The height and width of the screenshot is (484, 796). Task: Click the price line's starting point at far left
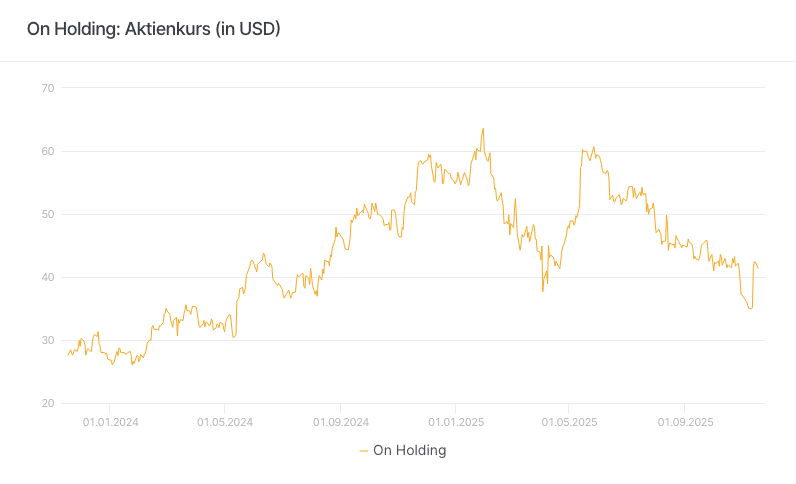(67, 355)
